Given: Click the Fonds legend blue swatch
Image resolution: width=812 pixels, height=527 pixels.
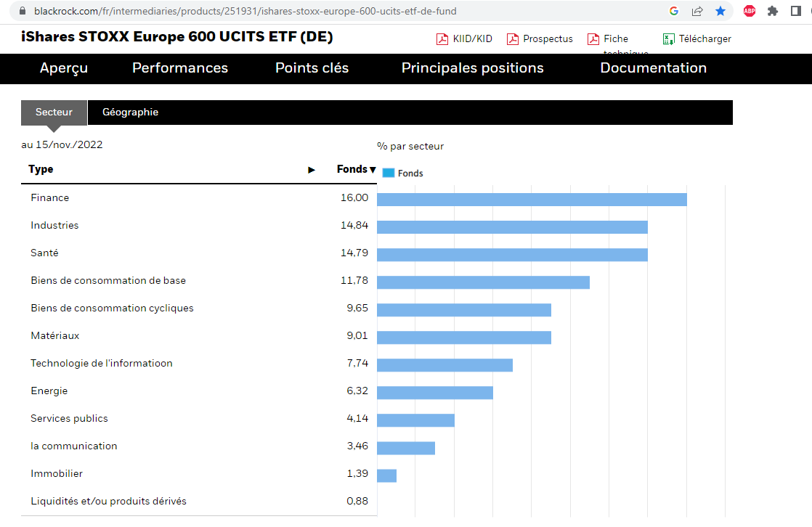Looking at the screenshot, I should [x=389, y=173].
